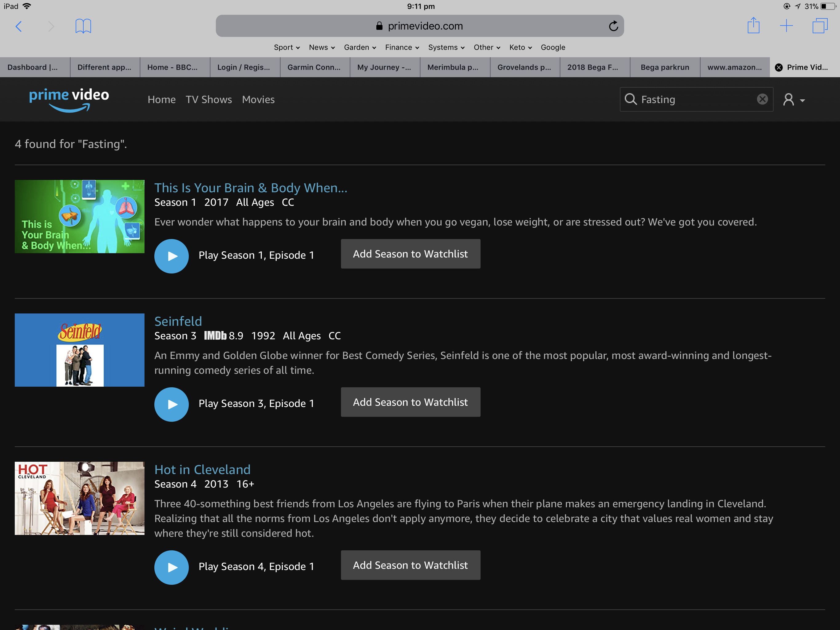Open the Seinfeld poster thumbnail
Viewport: 840px width, 630px height.
tap(79, 350)
